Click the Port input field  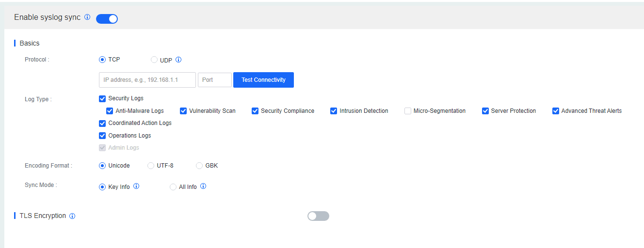[214, 80]
